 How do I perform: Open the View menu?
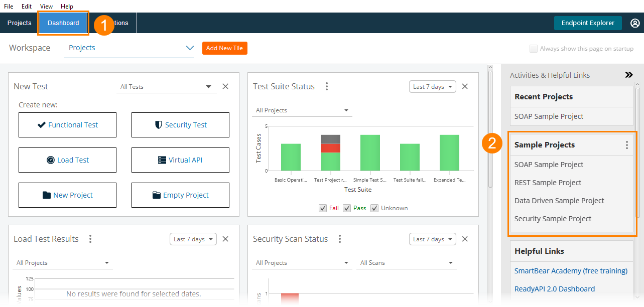pyautogui.click(x=46, y=7)
